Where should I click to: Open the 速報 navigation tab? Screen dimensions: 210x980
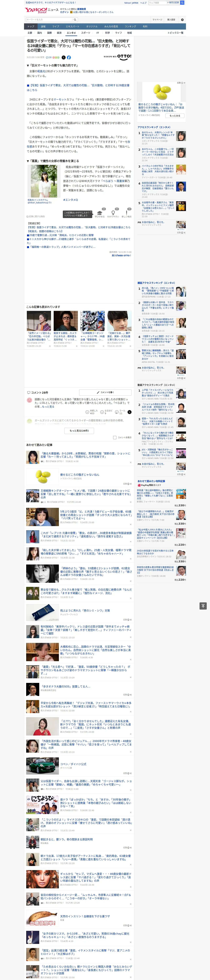(43, 27)
